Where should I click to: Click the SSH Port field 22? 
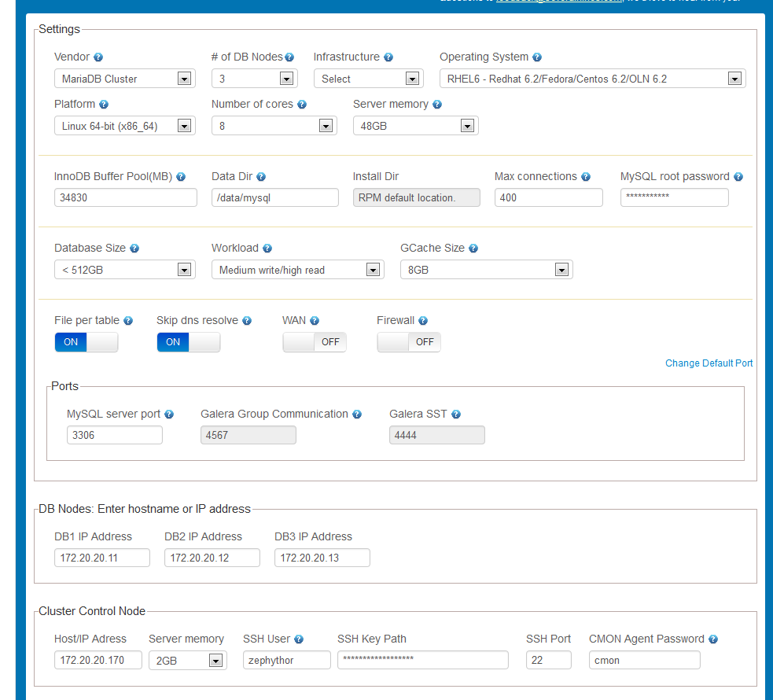tap(549, 661)
